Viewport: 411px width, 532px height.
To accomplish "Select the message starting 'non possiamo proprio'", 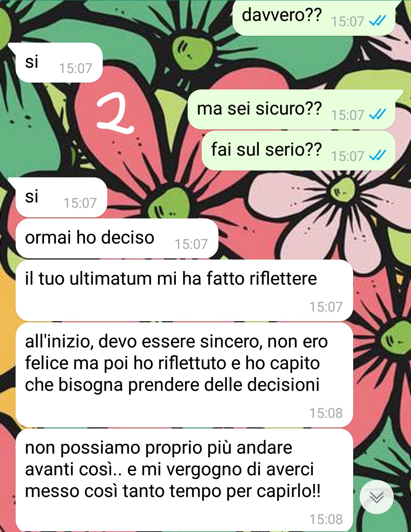I will (x=184, y=480).
